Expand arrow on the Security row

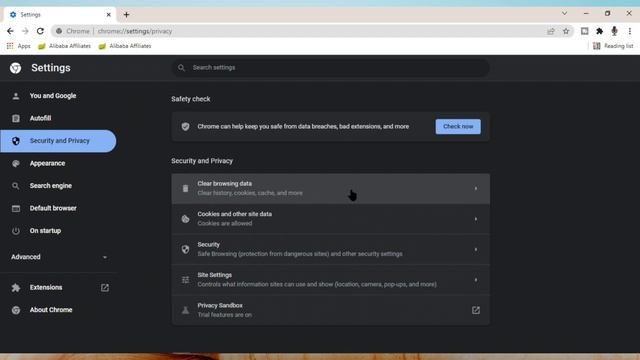[x=476, y=249]
